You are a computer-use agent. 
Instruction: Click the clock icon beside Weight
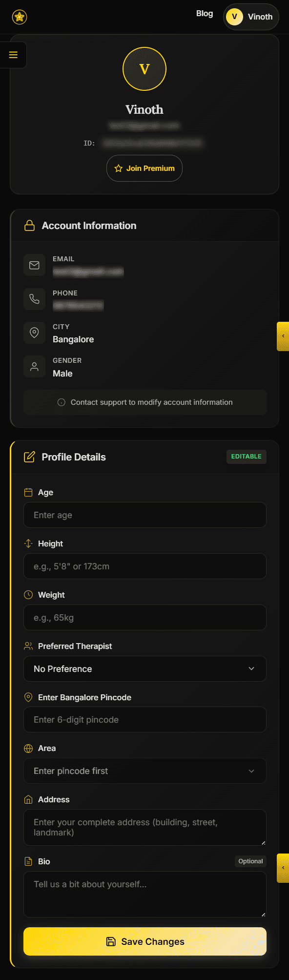point(28,594)
